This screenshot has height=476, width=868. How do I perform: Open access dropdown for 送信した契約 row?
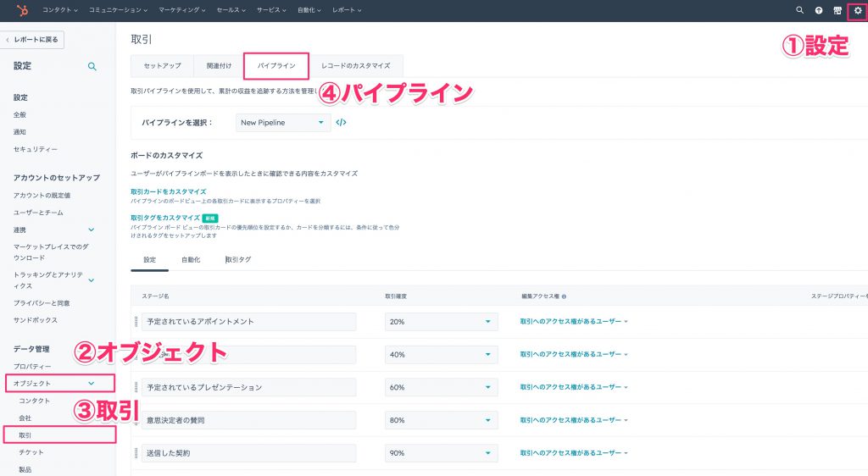(574, 453)
